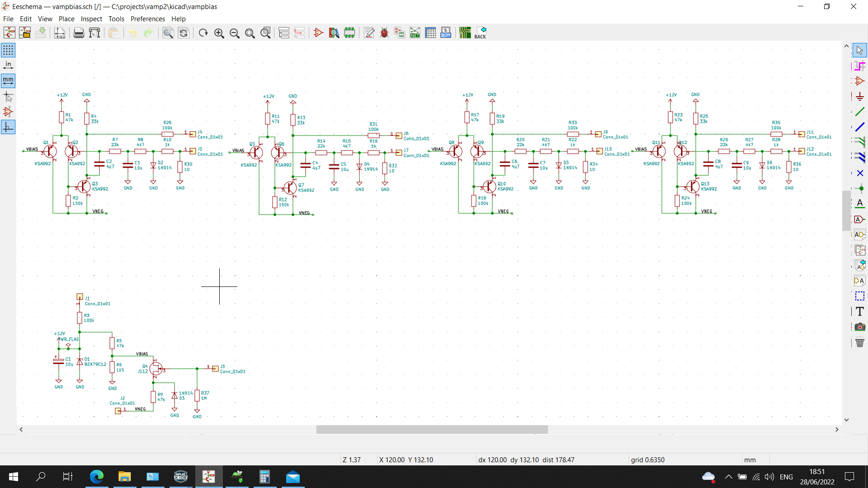Click the BACK import footprint assignments icon
This screenshot has height=488, width=868.
coord(481,33)
